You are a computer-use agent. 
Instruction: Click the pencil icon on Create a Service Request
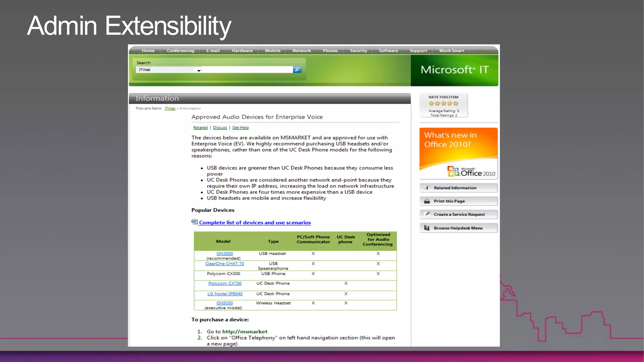tap(427, 214)
